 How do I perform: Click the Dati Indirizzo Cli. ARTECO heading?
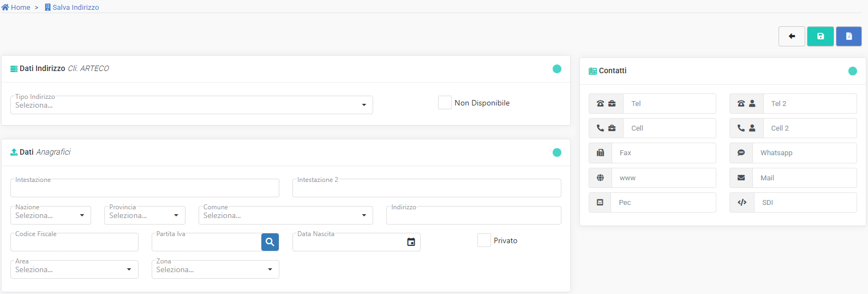coord(64,69)
